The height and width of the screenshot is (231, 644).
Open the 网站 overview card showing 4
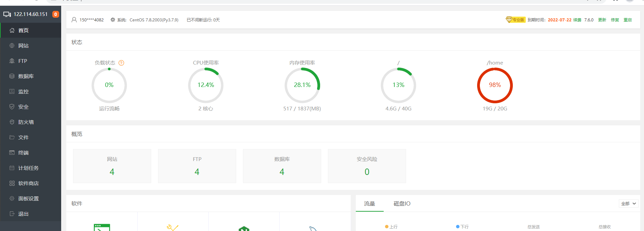click(x=112, y=166)
